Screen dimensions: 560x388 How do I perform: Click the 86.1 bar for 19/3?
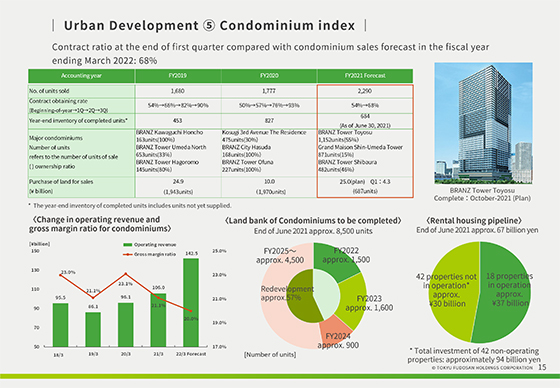click(93, 329)
